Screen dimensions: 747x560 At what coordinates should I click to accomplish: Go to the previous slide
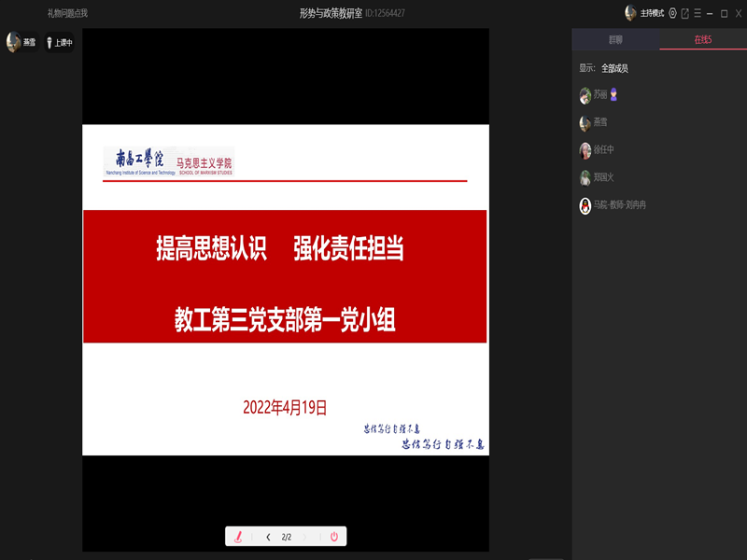pyautogui.click(x=268, y=537)
